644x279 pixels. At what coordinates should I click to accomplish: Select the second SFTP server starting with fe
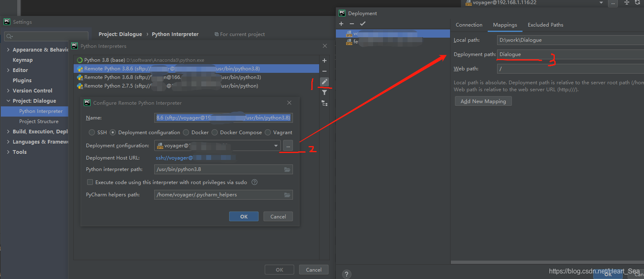pyautogui.click(x=393, y=42)
